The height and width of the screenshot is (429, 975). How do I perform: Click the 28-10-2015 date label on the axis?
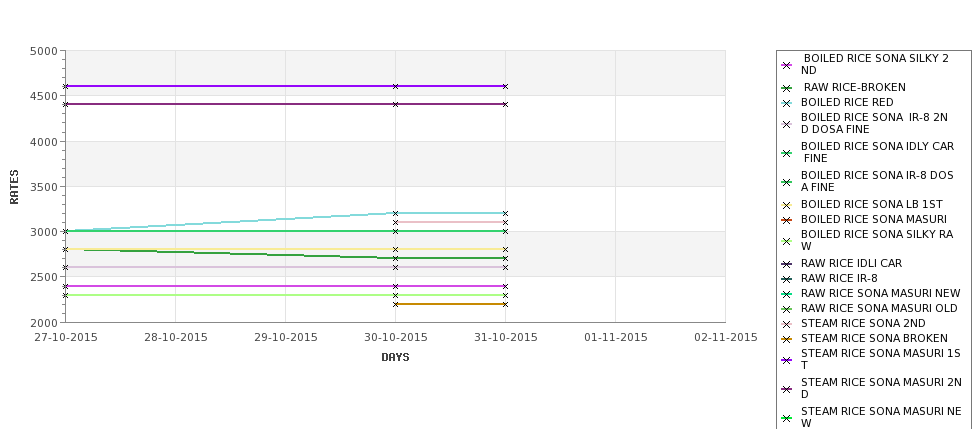click(x=175, y=338)
